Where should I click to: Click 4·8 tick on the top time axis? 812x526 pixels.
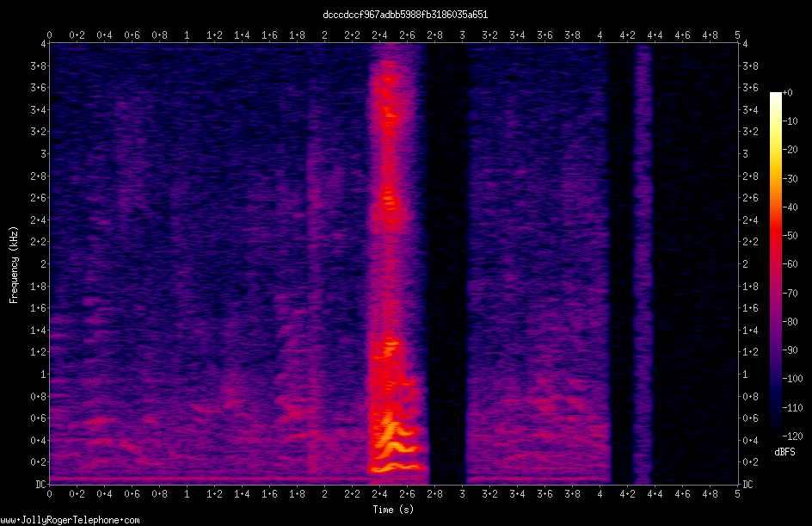[710, 35]
